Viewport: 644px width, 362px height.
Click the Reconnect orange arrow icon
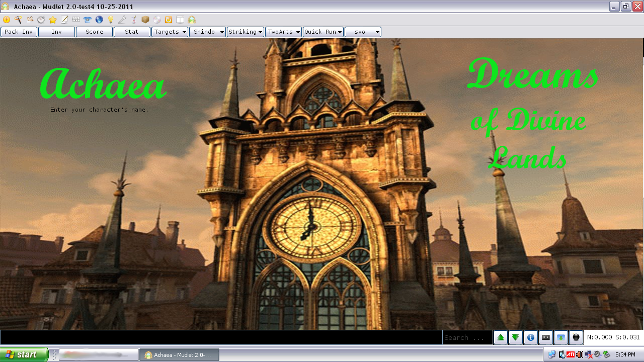tap(169, 20)
